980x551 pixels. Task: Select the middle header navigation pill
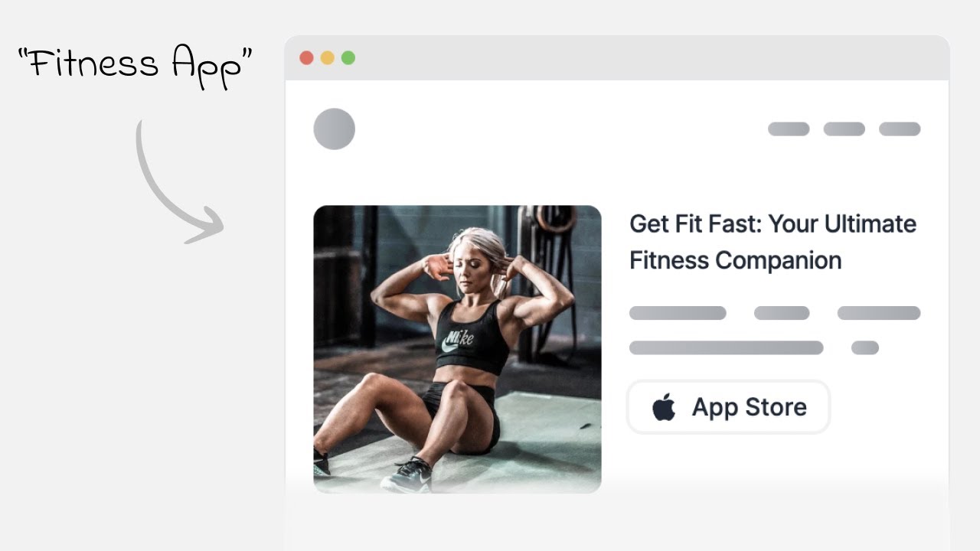click(x=844, y=129)
